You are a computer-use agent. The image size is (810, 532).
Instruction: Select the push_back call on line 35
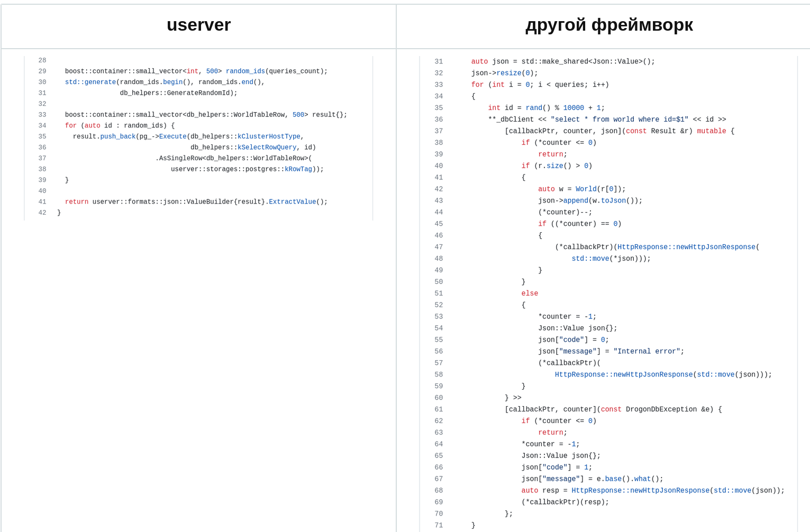coord(117,136)
